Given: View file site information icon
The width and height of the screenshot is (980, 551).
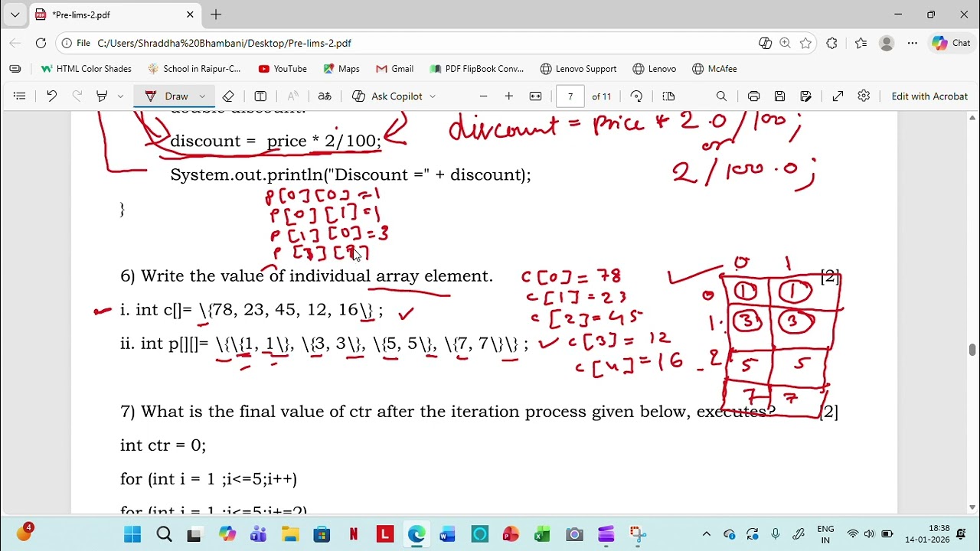Looking at the screenshot, I should click(67, 44).
